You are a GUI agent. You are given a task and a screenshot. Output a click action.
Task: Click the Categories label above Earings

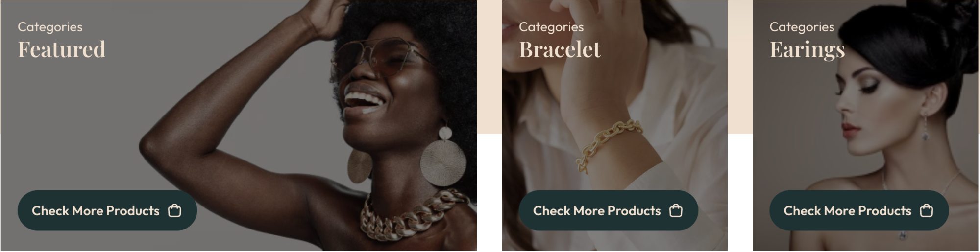[x=802, y=27]
